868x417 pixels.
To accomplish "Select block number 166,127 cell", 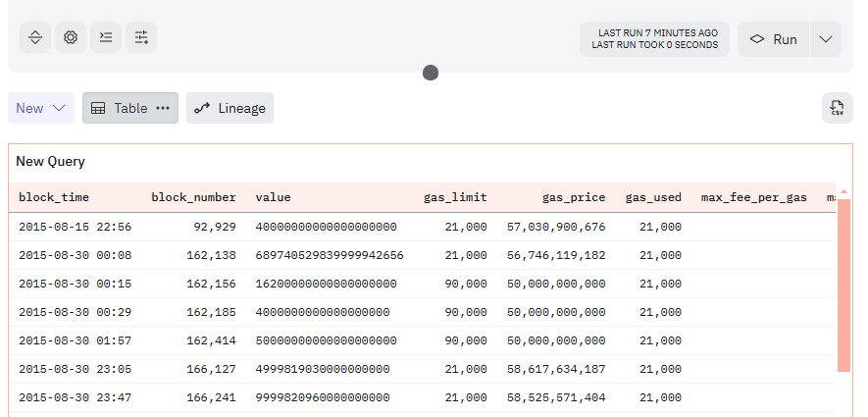I will (211, 369).
